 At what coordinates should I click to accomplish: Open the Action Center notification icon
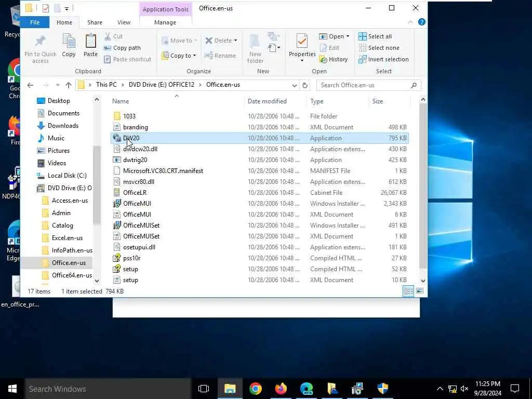[x=515, y=389]
